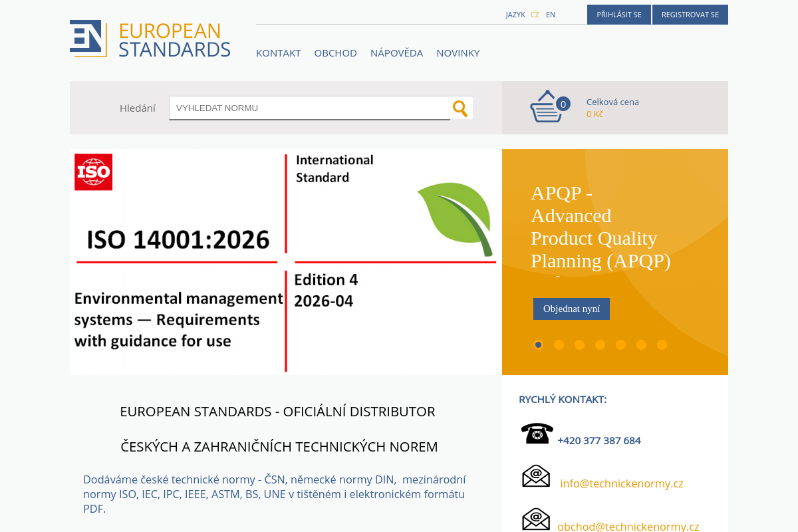Viewport: 798px width, 532px height.
Task: Click the ISO 14001:2026 banner image
Action: 286,262
